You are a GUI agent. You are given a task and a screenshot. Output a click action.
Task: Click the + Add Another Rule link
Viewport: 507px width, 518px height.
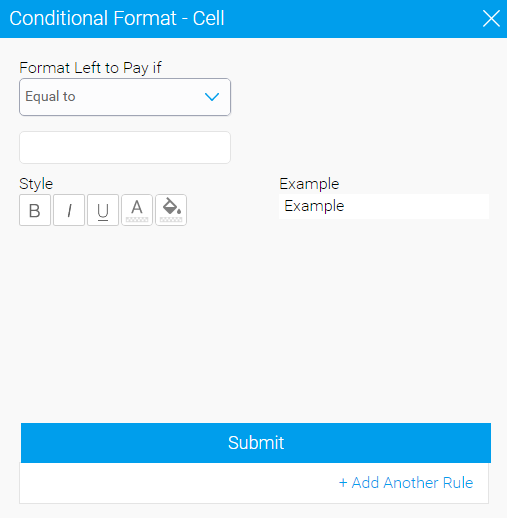406,483
